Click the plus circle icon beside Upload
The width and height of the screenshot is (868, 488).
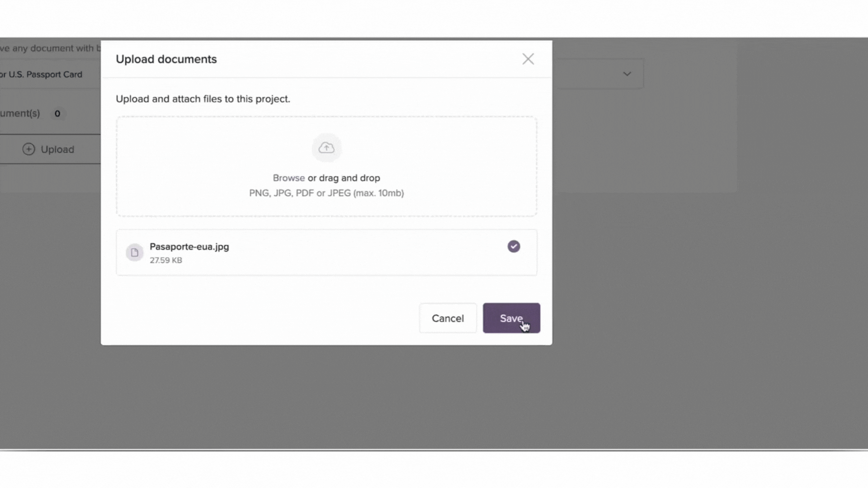pos(28,150)
